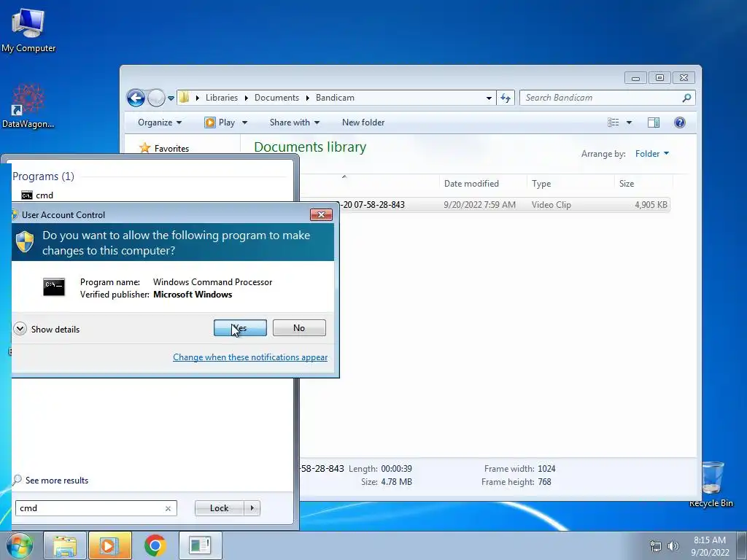The image size is (747, 560).
Task: Open Explorer help via question mark icon
Action: point(680,122)
